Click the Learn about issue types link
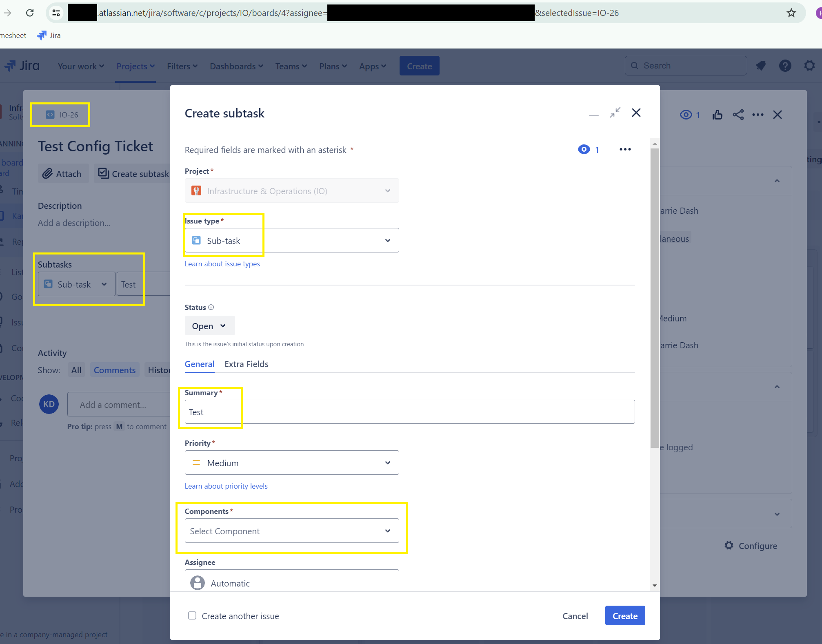 (222, 264)
